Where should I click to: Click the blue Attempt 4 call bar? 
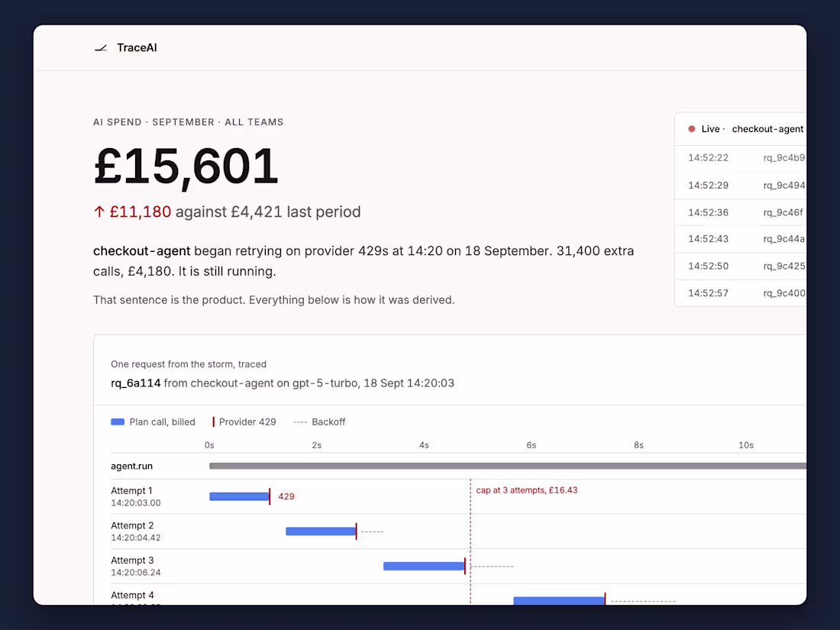559,601
